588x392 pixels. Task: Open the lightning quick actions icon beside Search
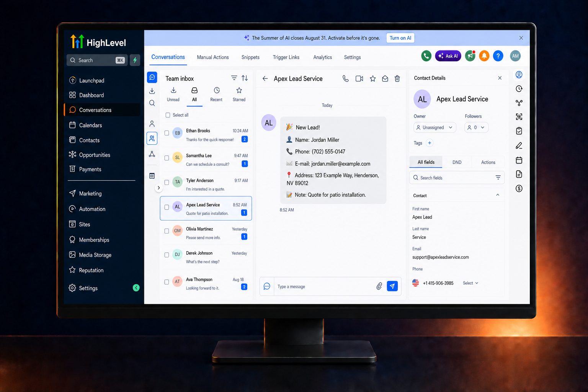coord(135,60)
